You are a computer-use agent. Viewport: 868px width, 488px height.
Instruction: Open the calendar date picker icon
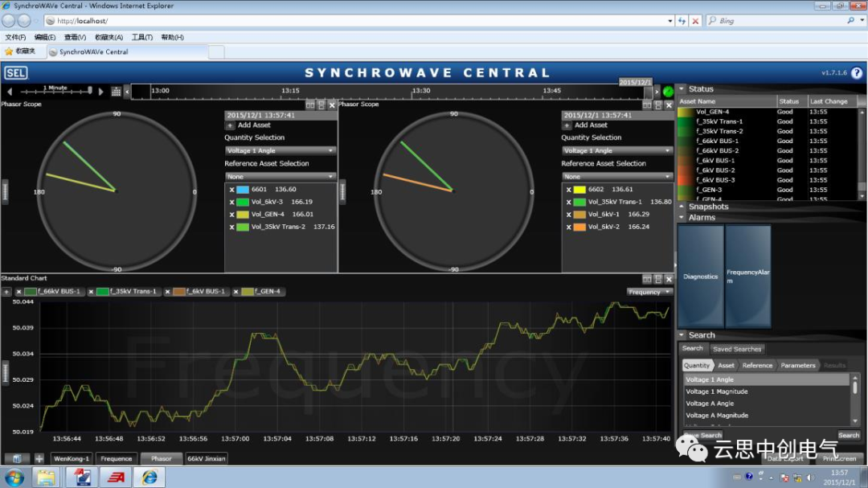[116, 92]
